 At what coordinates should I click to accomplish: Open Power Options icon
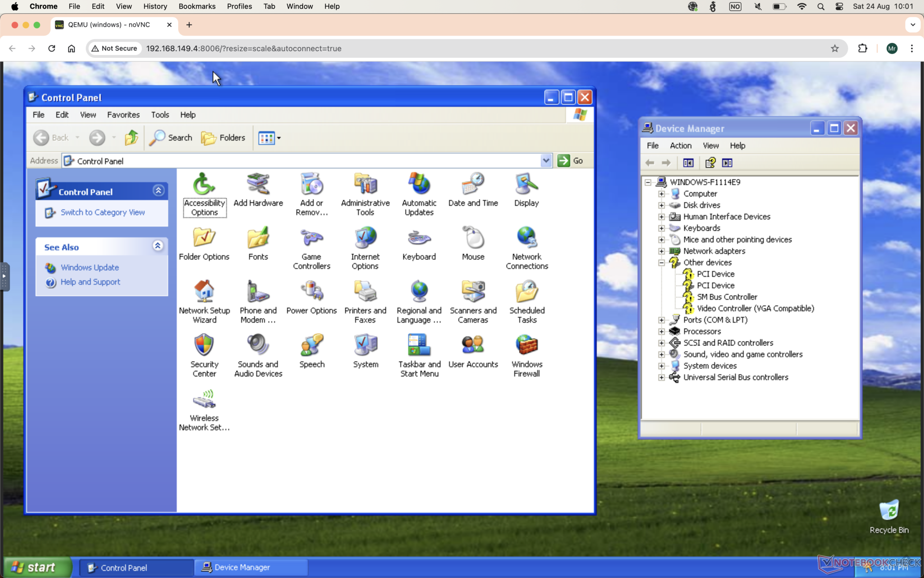point(311,298)
